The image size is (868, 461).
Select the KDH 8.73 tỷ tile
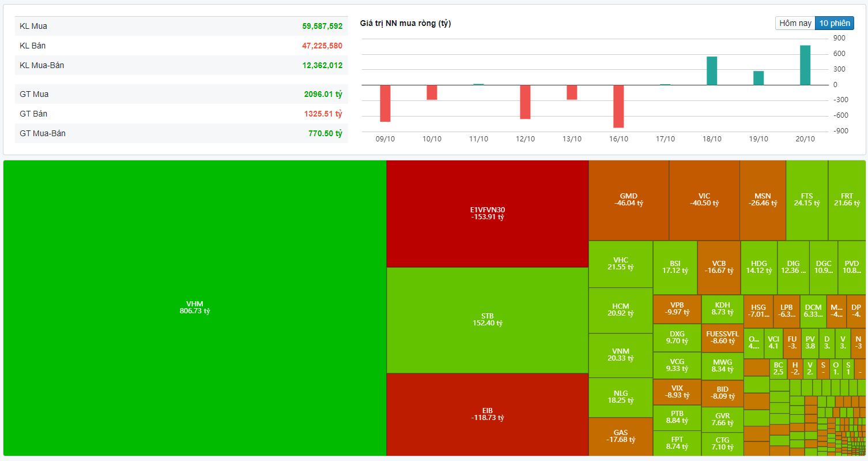(x=722, y=309)
